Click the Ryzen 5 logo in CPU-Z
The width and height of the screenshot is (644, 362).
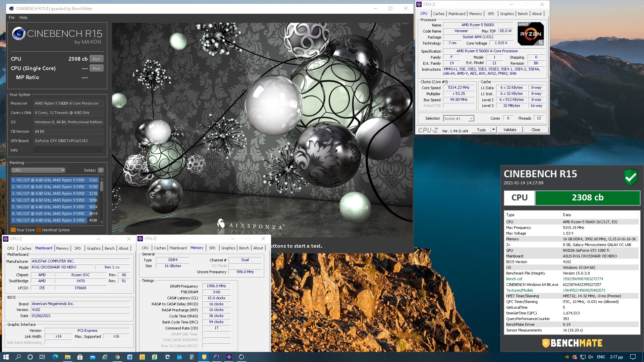(x=530, y=34)
